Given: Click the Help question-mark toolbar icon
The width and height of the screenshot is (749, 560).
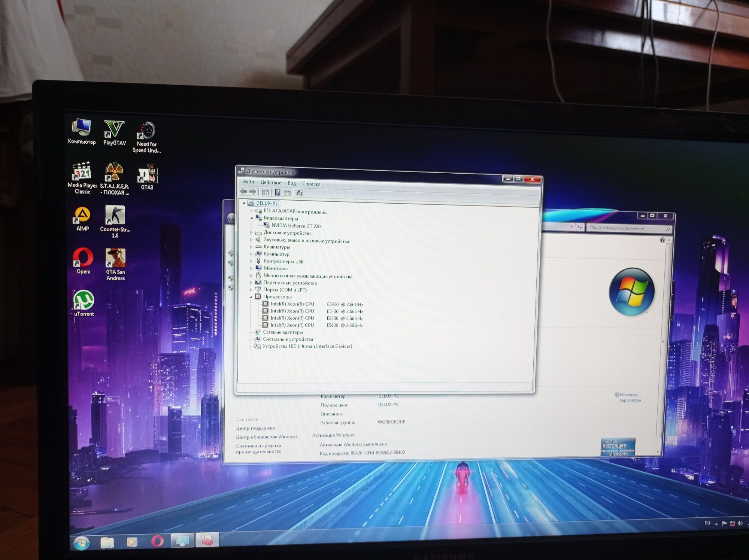Looking at the screenshot, I should (x=278, y=192).
